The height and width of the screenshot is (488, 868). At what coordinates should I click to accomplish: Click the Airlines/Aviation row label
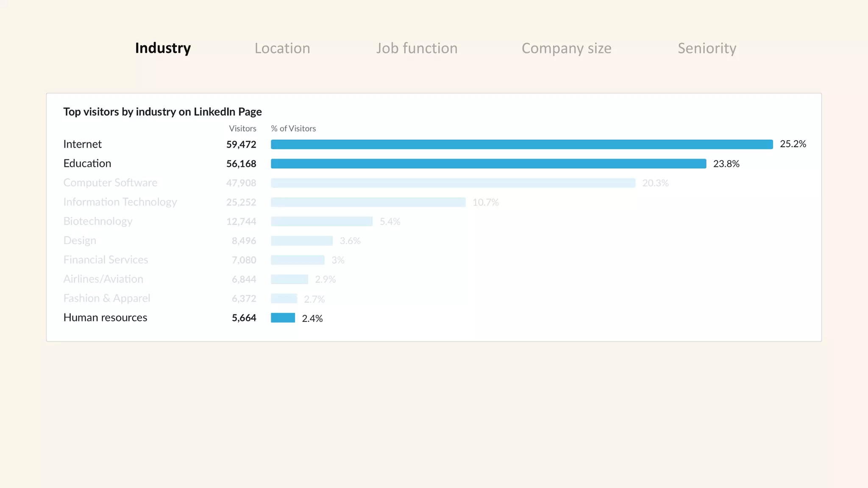(103, 279)
